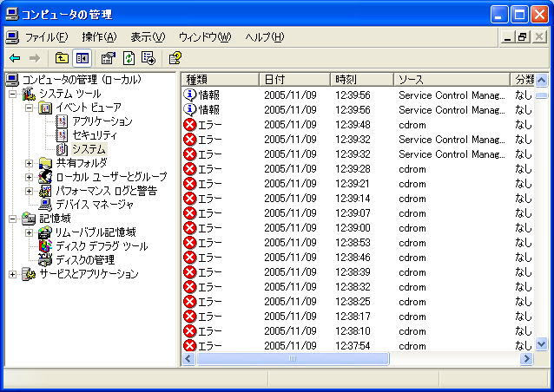Restore the inner MDI child window

point(522,36)
